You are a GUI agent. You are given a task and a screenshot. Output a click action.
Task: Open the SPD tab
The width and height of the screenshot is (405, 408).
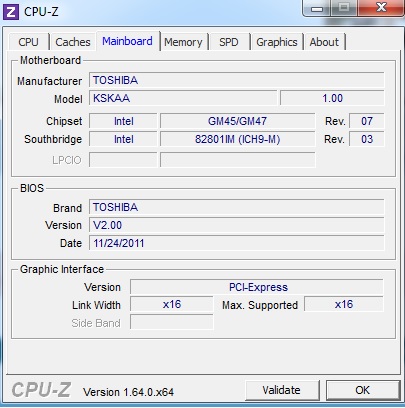point(229,42)
